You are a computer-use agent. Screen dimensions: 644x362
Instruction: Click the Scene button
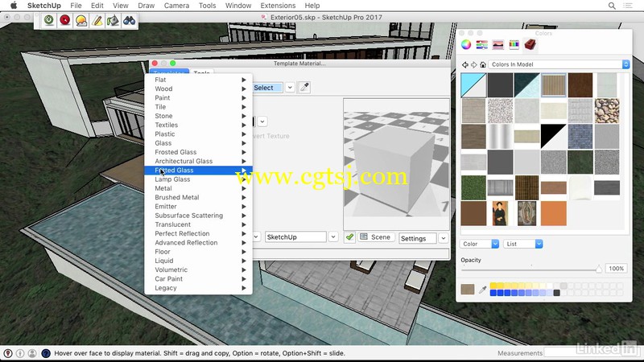(x=375, y=237)
